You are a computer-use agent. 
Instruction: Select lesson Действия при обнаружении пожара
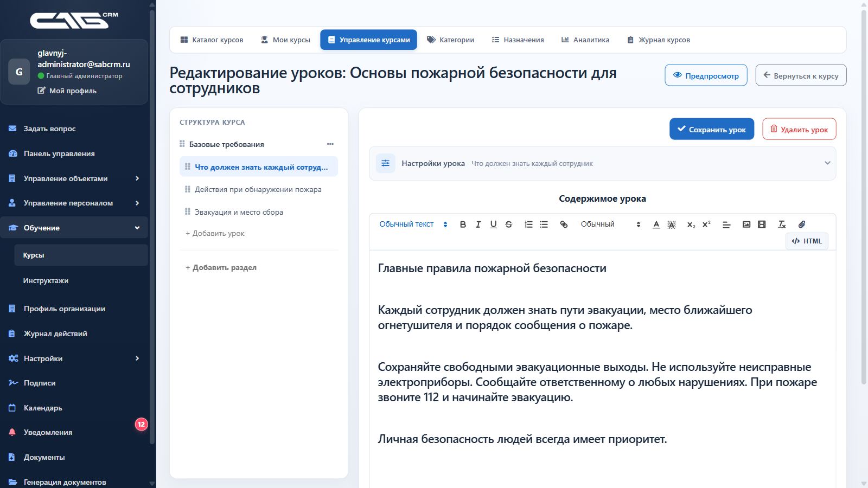(x=259, y=189)
